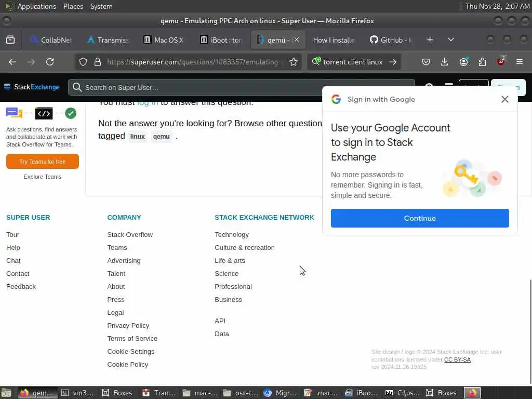This screenshot has width=532, height=399.
Task: Open the Places menu
Action: point(73,6)
